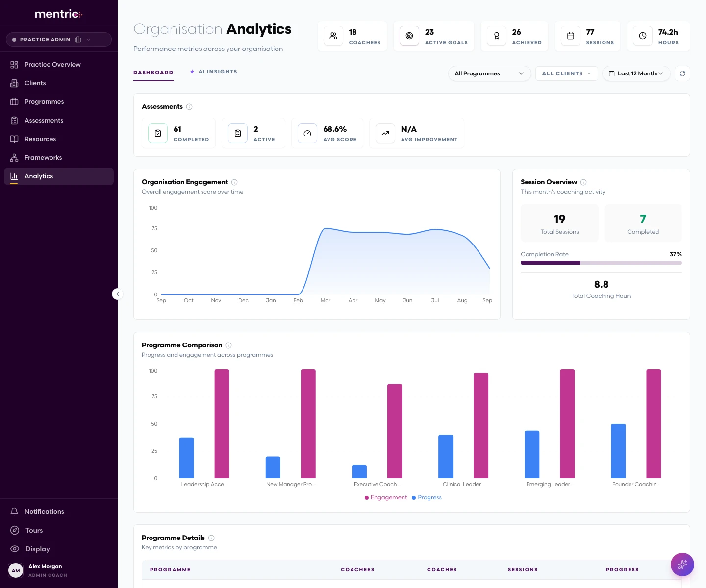The image size is (706, 588).
Task: Toggle Engagement series in chart legend
Action: 386,497
